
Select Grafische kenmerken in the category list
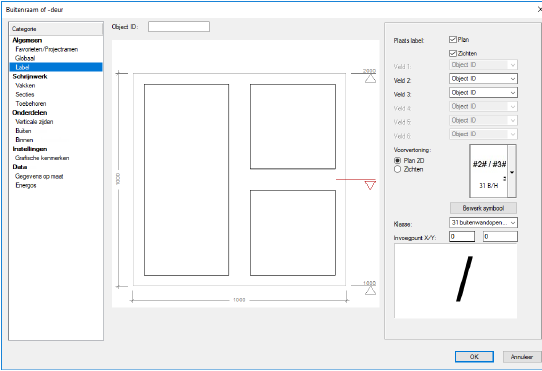point(42,158)
